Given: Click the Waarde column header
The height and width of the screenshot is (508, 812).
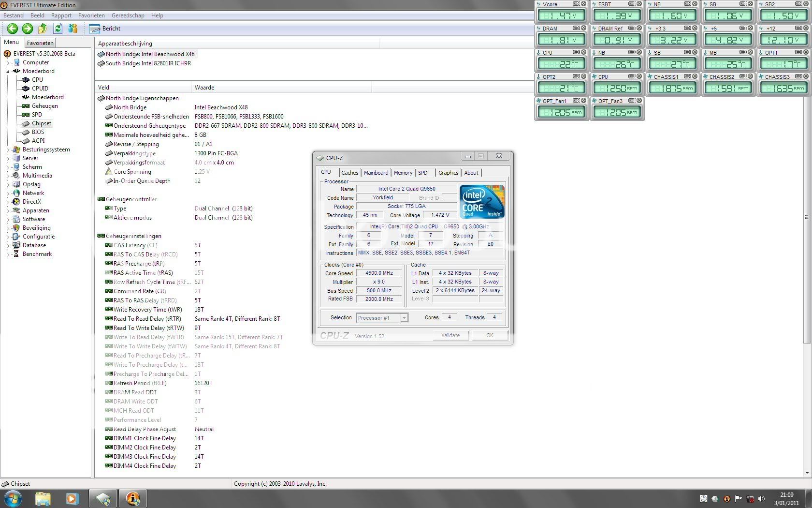Looking at the screenshot, I should tap(282, 88).
